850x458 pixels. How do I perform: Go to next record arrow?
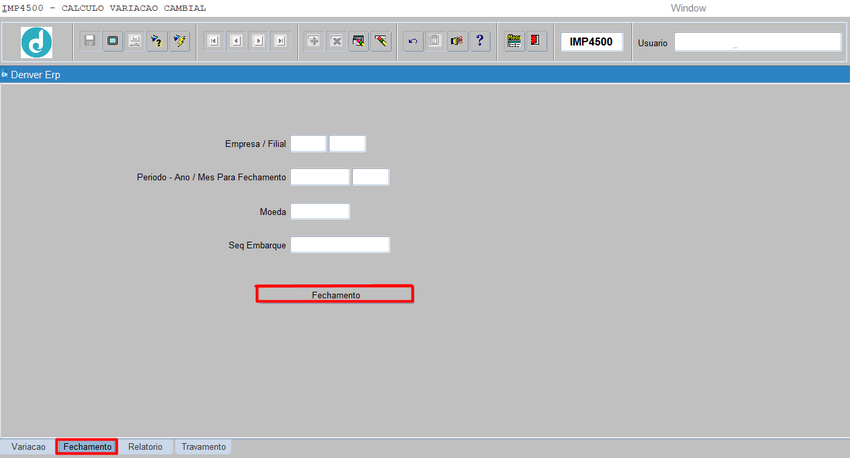258,41
